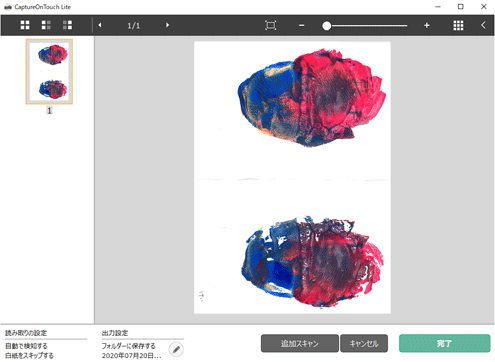Click the 1/1 page indicator
This screenshot has height=362, width=495.
point(134,25)
